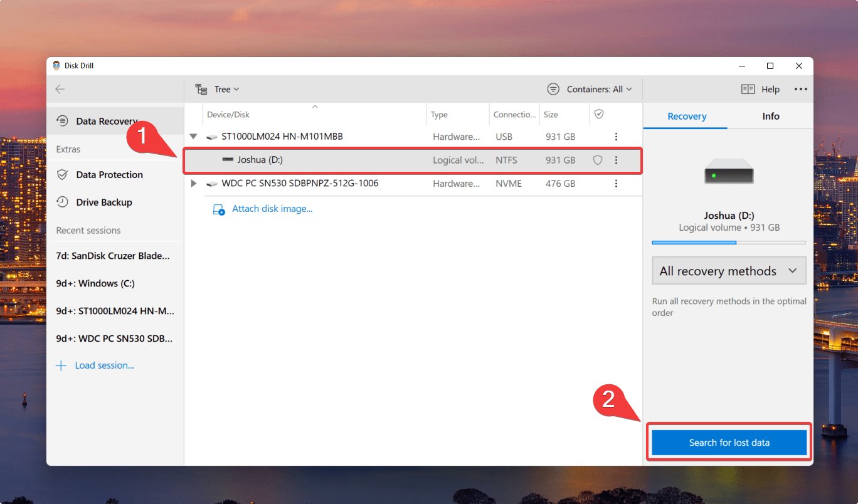Select Data Recovery in sidebar
This screenshot has width=858, height=504.
[115, 121]
